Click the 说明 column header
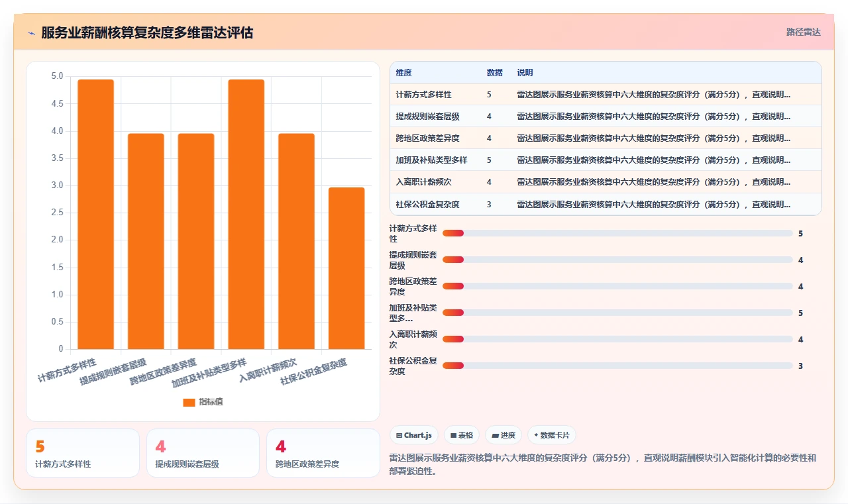848x504 pixels. (525, 73)
